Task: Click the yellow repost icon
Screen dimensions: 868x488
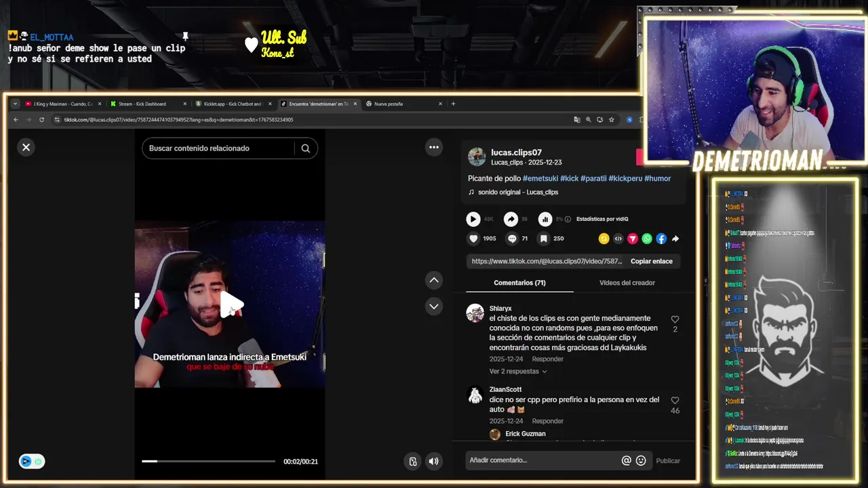Action: (x=604, y=239)
